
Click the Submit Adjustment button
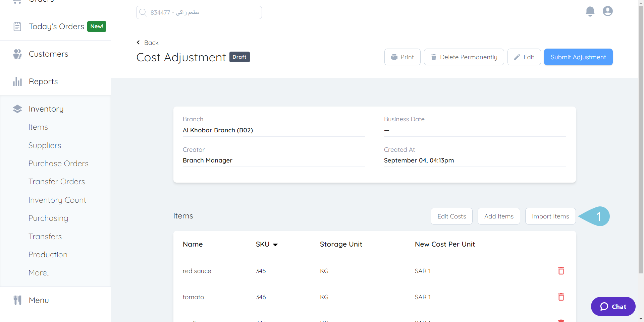click(578, 57)
